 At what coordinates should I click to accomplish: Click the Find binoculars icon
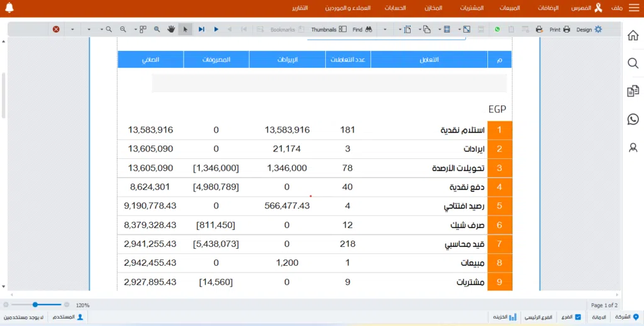(369, 30)
